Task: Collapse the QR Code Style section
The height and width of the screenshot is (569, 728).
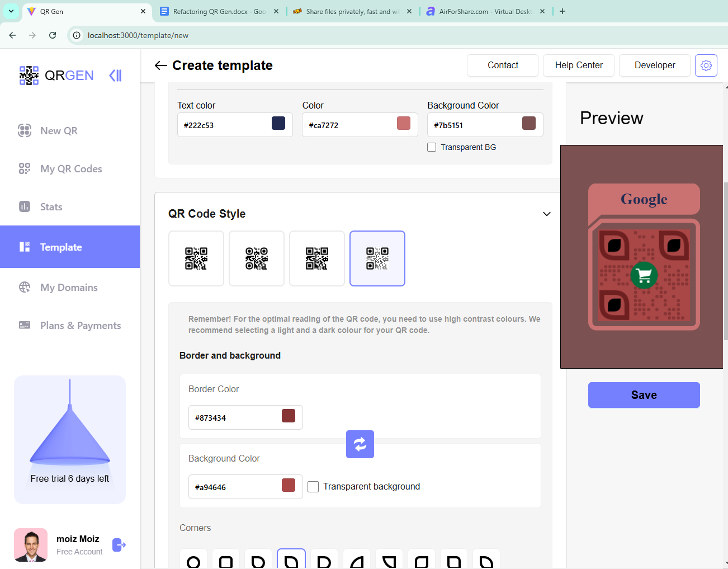Action: (x=546, y=214)
